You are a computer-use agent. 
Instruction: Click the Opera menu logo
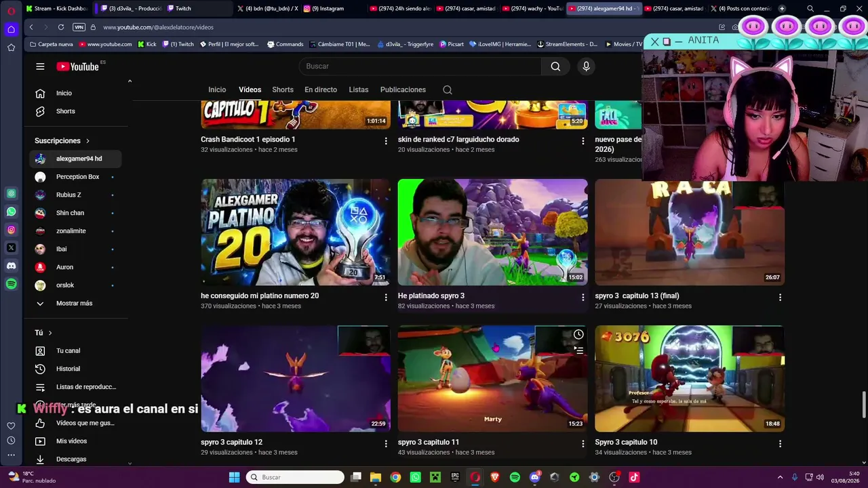tap(11, 11)
